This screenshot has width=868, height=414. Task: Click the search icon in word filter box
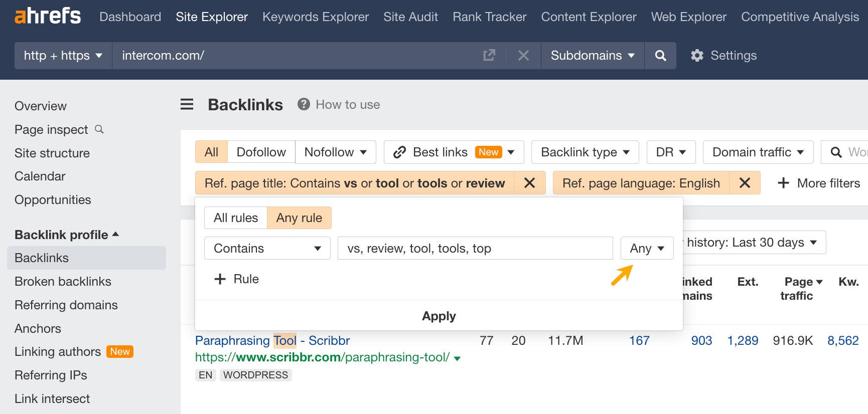[836, 152]
